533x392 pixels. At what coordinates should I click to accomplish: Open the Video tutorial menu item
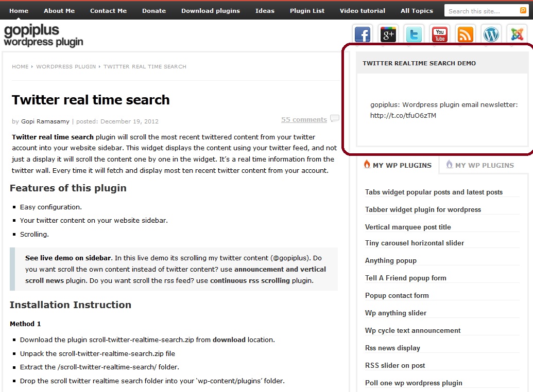(x=363, y=10)
